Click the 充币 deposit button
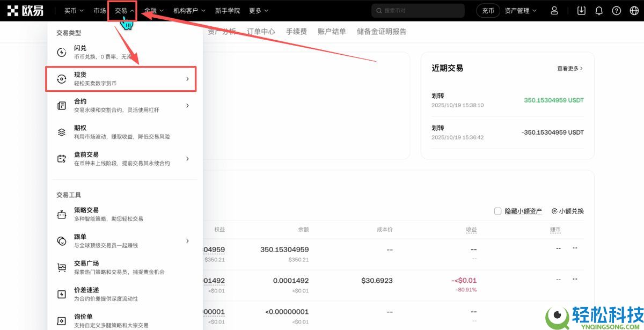 point(487,10)
